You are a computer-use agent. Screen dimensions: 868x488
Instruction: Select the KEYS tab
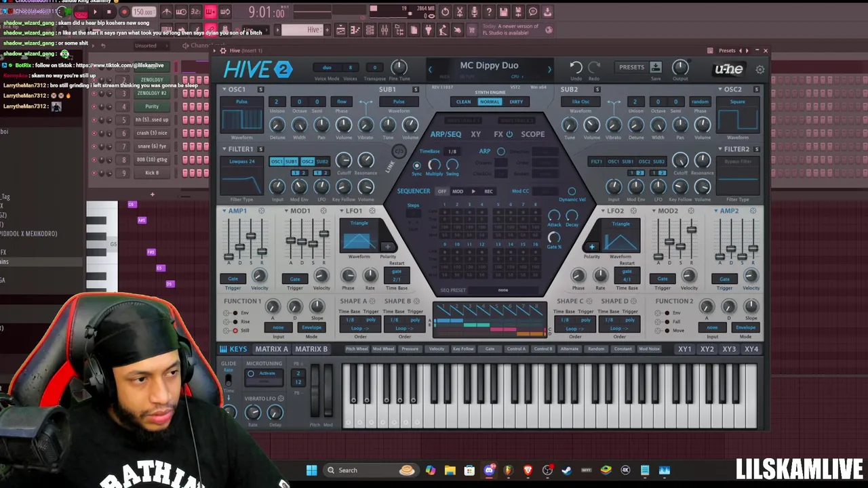pos(233,349)
